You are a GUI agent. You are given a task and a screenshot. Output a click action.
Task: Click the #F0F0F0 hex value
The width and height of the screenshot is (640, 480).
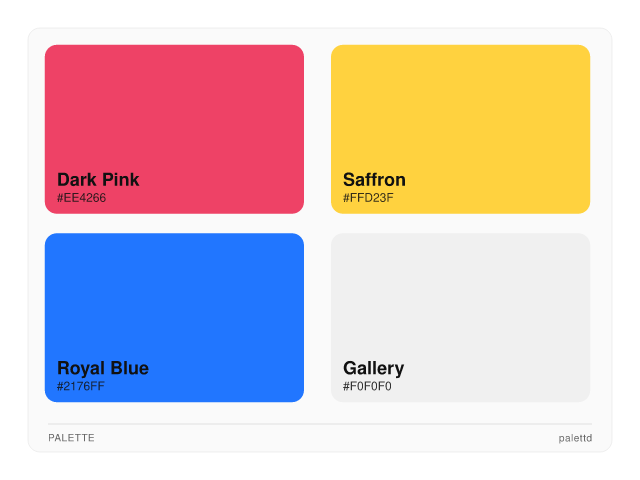point(367,386)
